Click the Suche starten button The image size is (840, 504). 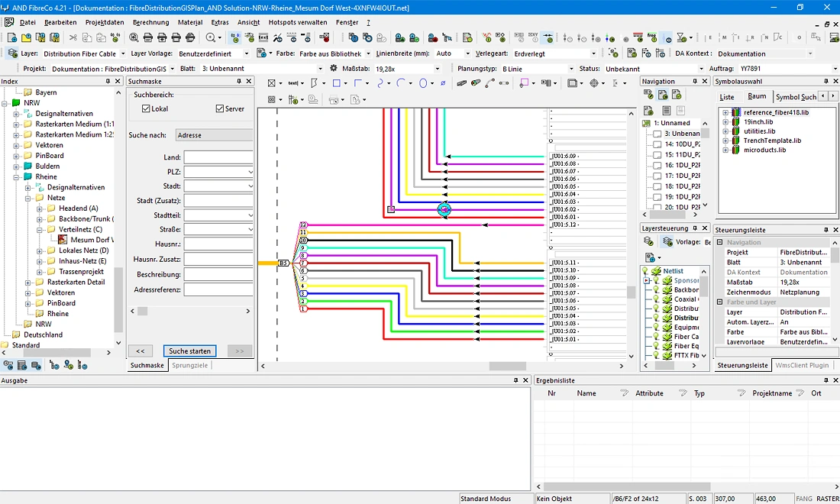point(189,351)
